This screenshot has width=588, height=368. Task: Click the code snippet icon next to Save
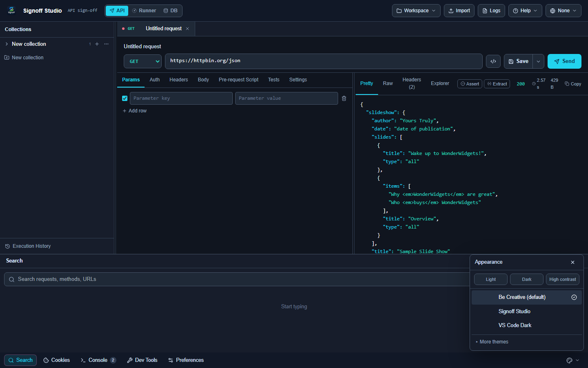click(x=493, y=61)
